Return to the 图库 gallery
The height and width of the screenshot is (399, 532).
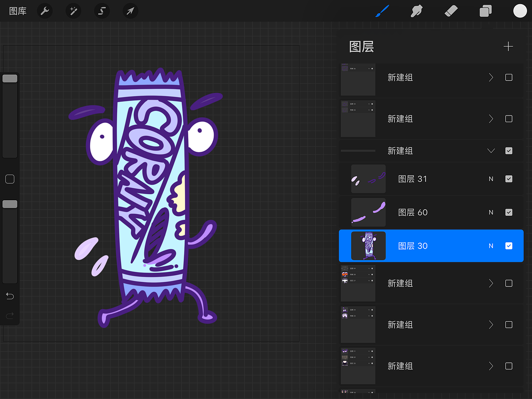18,11
